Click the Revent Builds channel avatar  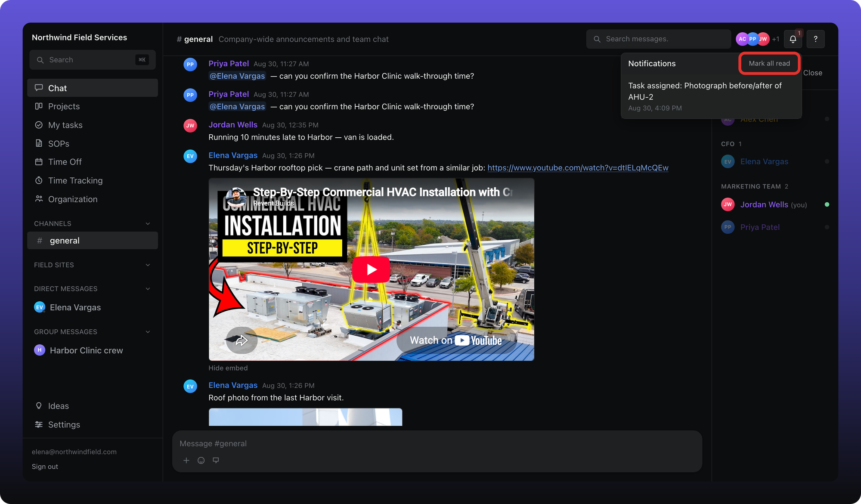[236, 197]
